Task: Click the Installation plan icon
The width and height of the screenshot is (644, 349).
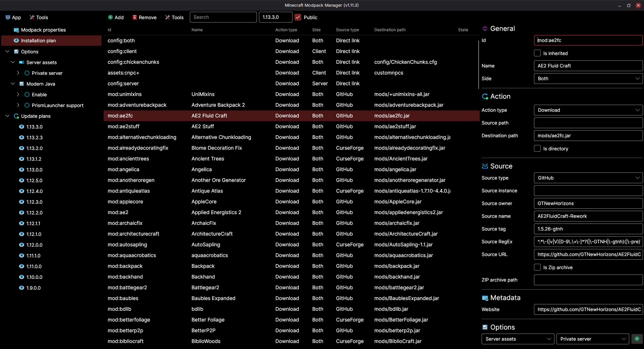Action: point(16,41)
